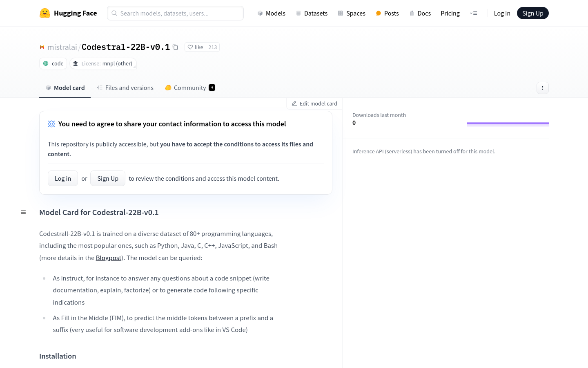Expand the additional navigation menu icon
Image resolution: width=588 pixels, height=368 pixels.
474,13
